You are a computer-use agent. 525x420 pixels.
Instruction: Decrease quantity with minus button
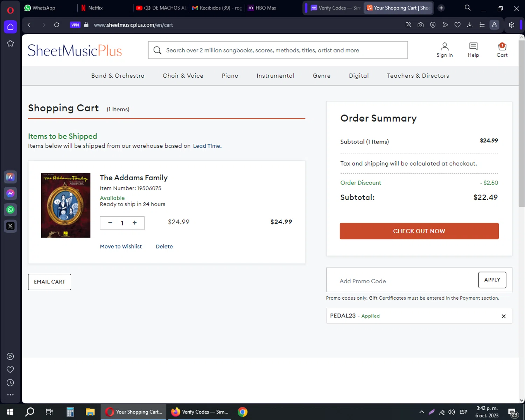click(110, 223)
